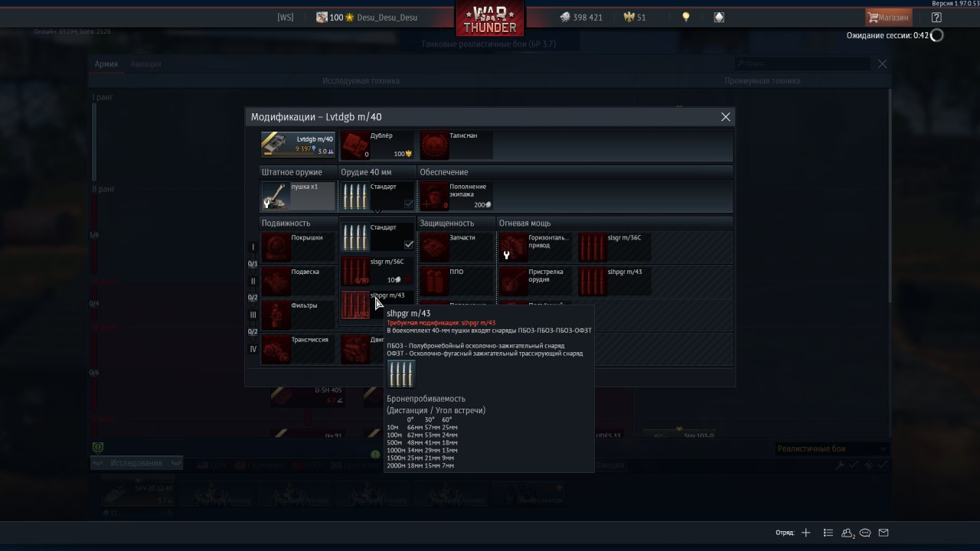Select the Стандарт belt in ammo dropdown
Viewport: 980px width, 551px height.
377,237
